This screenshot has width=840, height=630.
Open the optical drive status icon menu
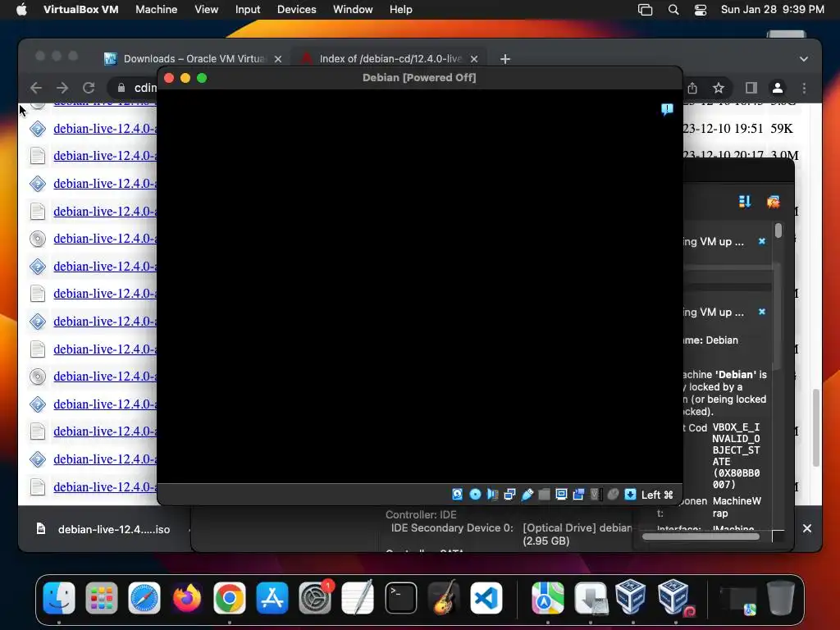(x=475, y=495)
